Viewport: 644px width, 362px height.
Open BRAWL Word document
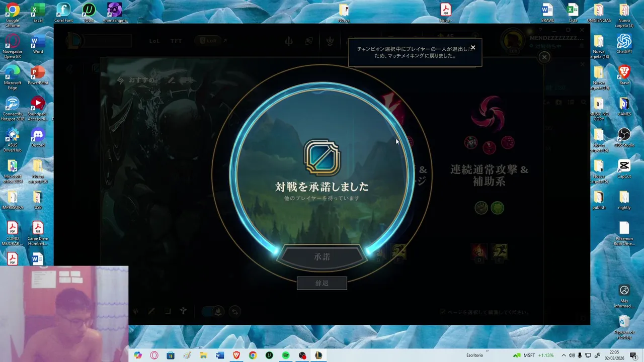coord(547,13)
